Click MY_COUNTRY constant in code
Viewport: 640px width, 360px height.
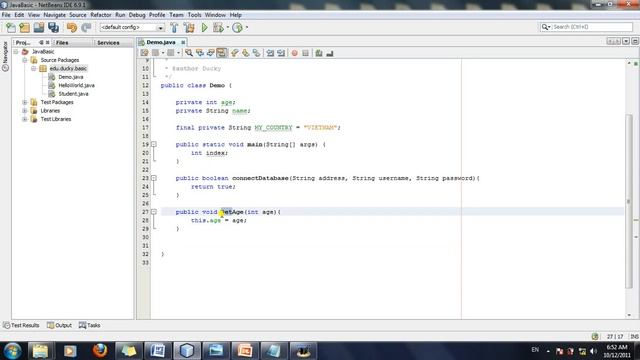[273, 128]
